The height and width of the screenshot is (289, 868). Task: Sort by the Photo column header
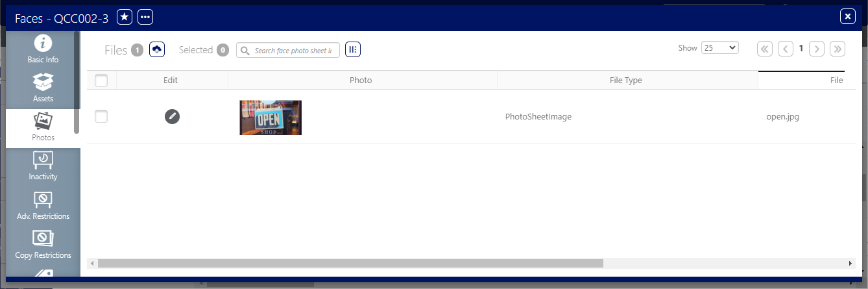point(361,81)
